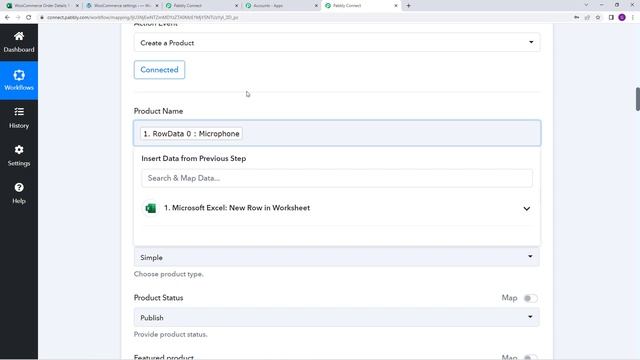Switch to WooCommerce settings tab
This screenshot has width=640, height=360.
[x=122, y=6]
